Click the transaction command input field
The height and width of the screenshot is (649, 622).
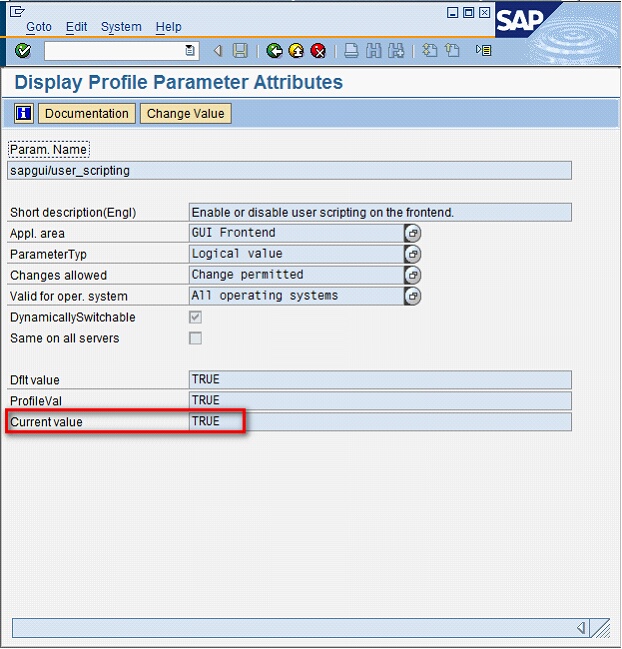113,50
